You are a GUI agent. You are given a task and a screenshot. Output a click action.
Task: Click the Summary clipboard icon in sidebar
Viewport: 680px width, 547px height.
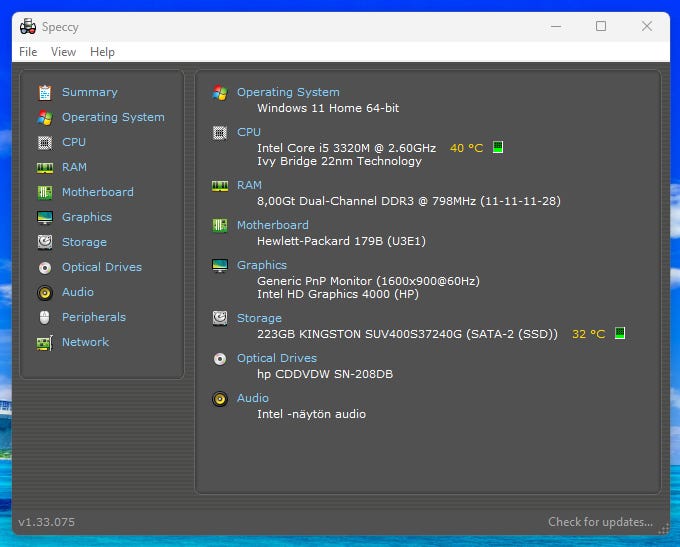coord(45,92)
